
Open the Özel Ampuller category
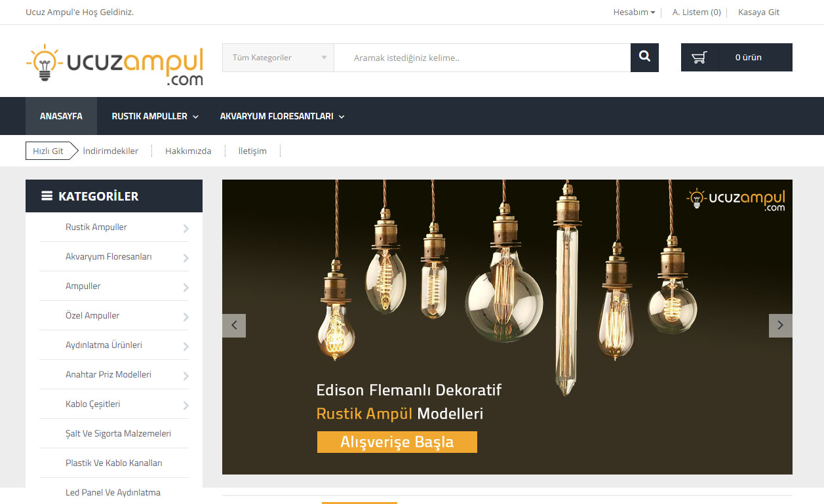point(92,315)
